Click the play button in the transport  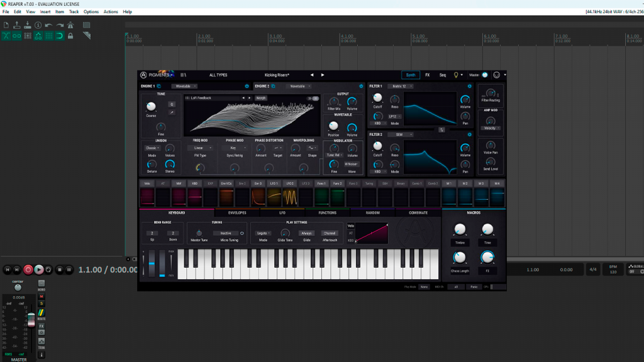pos(38,270)
